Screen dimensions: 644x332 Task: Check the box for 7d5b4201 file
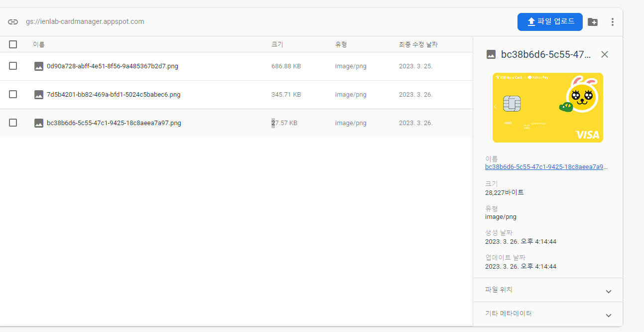[13, 94]
